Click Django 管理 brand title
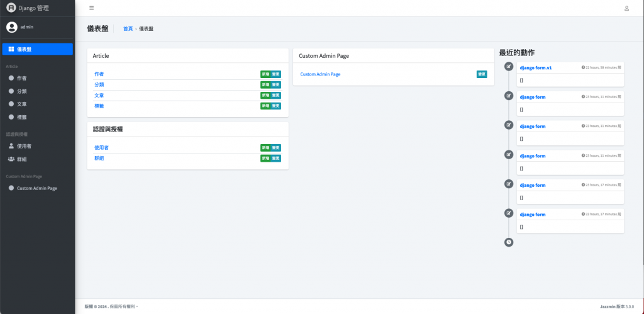 pyautogui.click(x=34, y=8)
